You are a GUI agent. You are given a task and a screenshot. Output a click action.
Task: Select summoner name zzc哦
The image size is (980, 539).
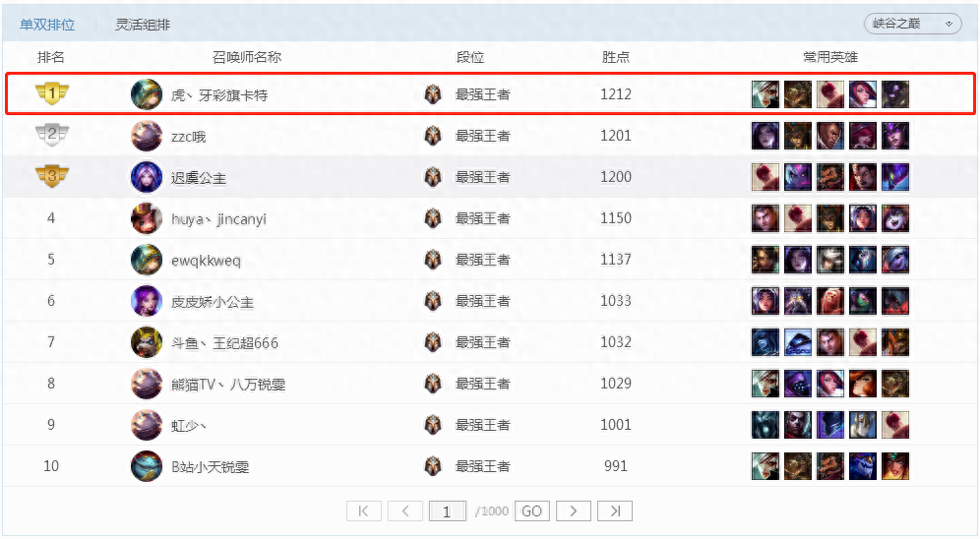(189, 136)
